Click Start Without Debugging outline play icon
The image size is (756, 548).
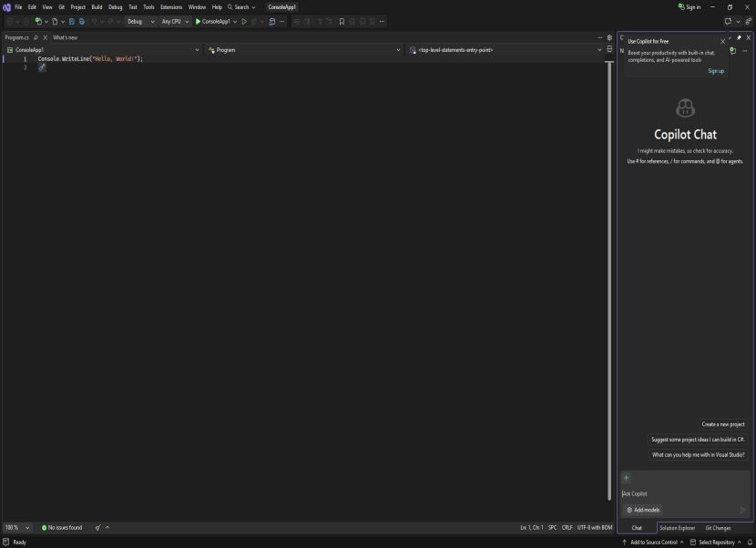coord(244,21)
